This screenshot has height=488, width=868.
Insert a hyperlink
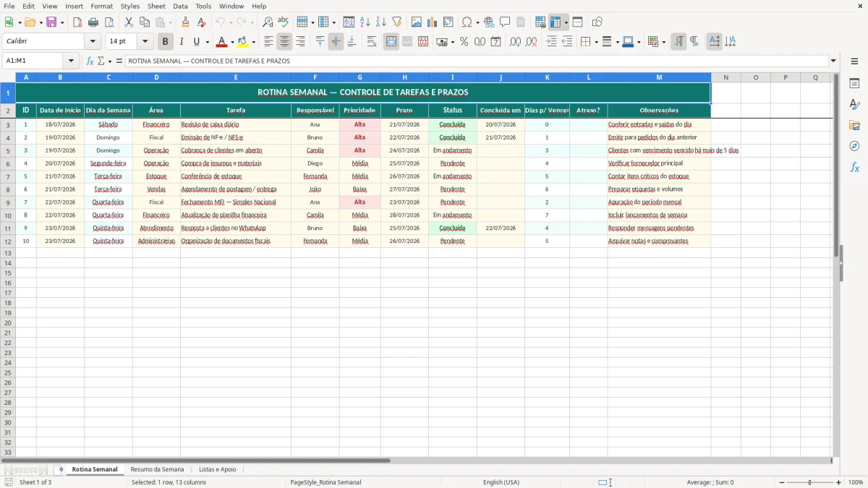pyautogui.click(x=489, y=22)
